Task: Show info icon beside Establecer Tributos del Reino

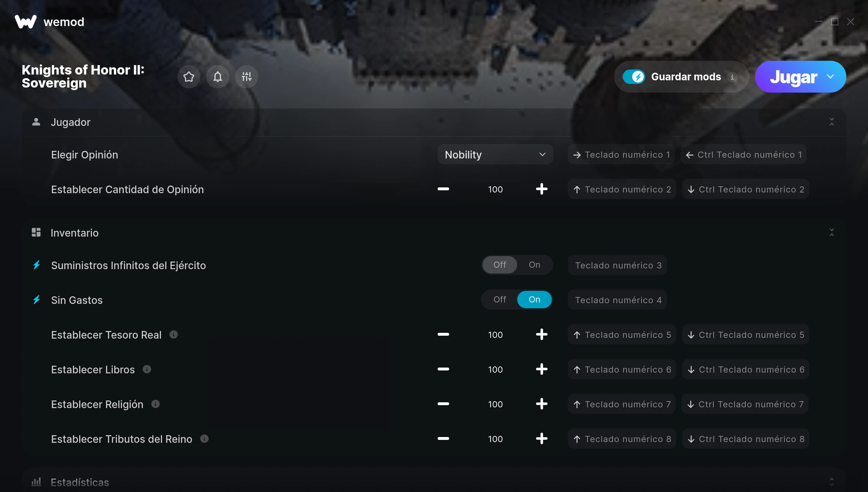Action: pyautogui.click(x=204, y=439)
